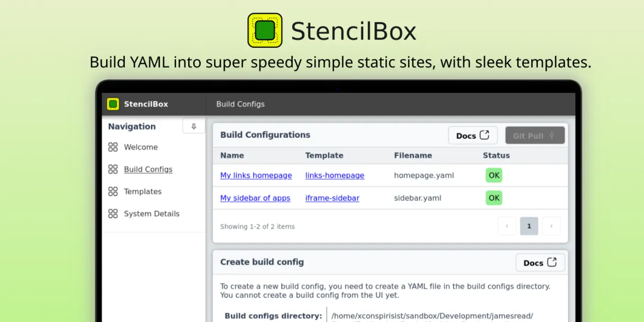Open the Welcome navigation item
The width and height of the screenshot is (644, 322).
click(141, 147)
